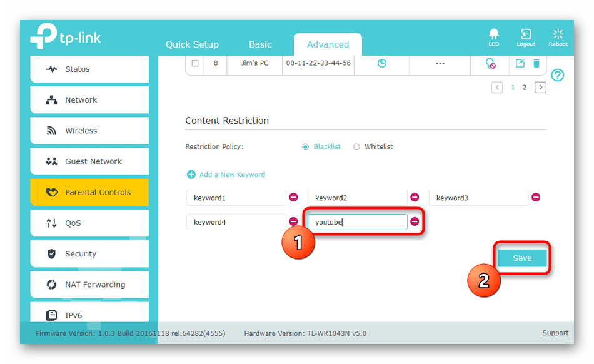
Task: Go to next page of device list
Action: [541, 88]
